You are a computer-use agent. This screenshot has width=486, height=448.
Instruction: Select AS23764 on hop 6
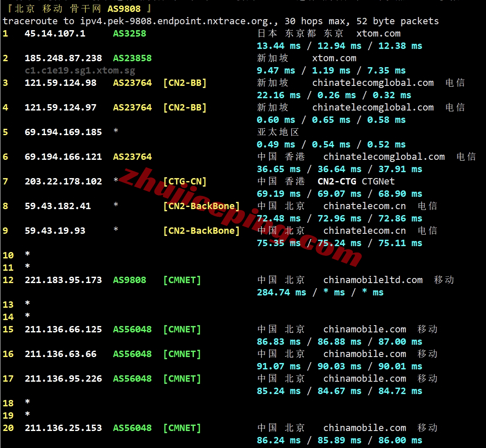[x=132, y=157]
